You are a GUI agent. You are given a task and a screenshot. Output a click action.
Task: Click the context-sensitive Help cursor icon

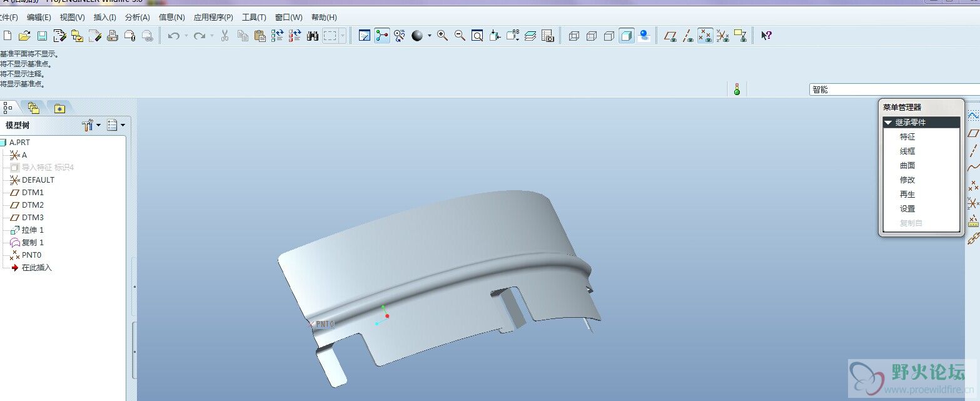[766, 36]
